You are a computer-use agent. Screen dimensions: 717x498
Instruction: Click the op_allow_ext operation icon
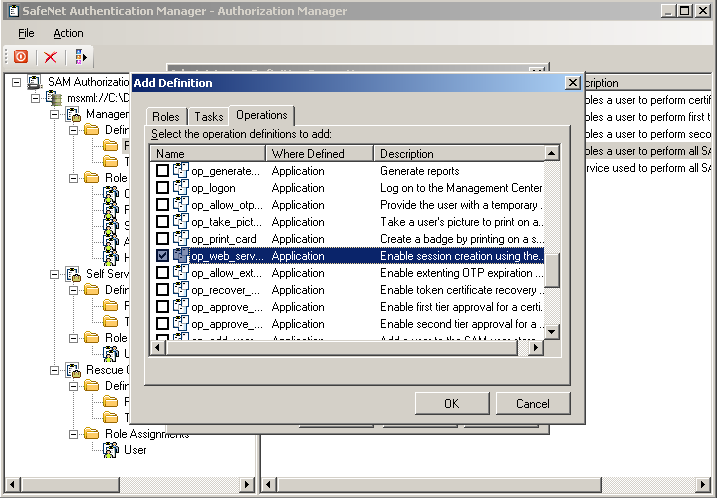pos(181,273)
